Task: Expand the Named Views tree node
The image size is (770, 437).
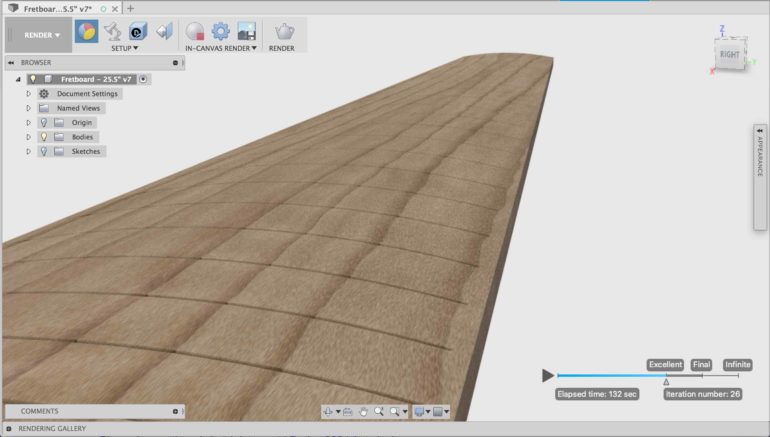Action: click(29, 108)
